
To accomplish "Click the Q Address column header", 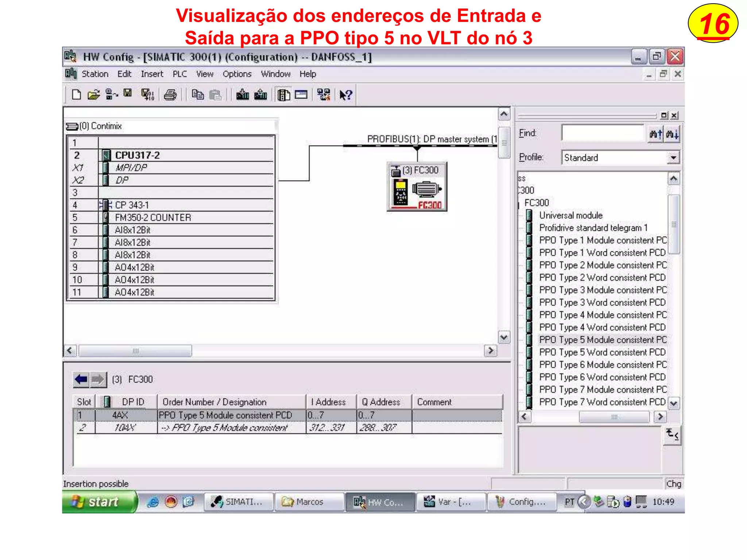I will tap(384, 402).
